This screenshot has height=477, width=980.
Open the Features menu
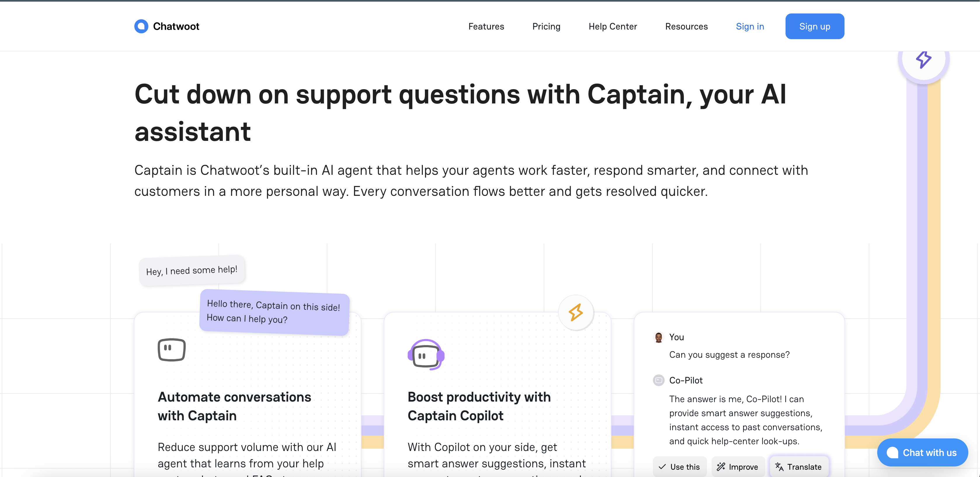(x=486, y=26)
